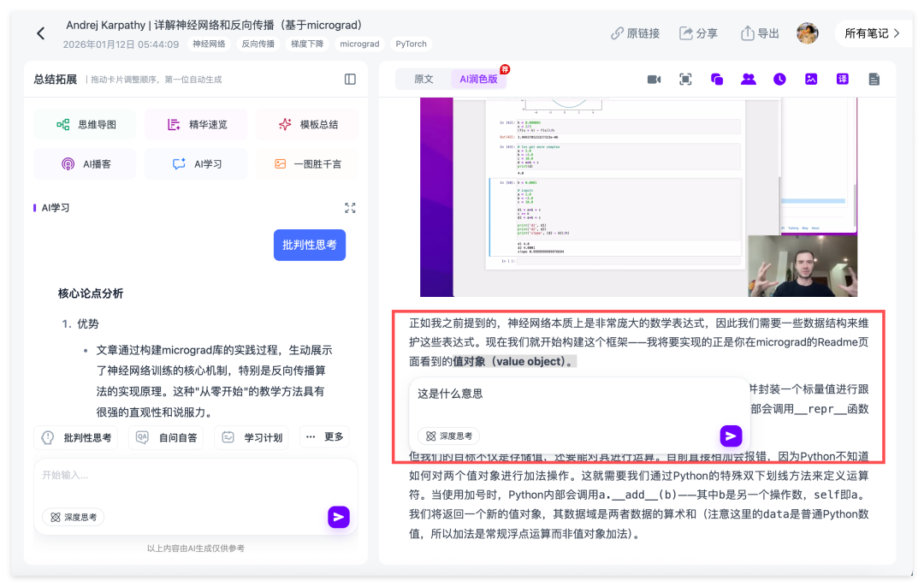Go back using the left arrow icon
Screen dimensions: 924x587
(41, 33)
